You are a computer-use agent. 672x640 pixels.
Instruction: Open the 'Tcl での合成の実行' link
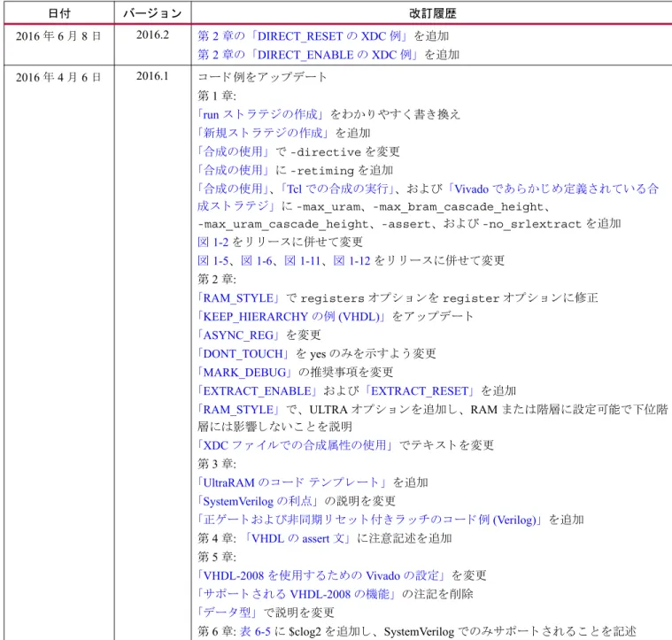[337, 189]
